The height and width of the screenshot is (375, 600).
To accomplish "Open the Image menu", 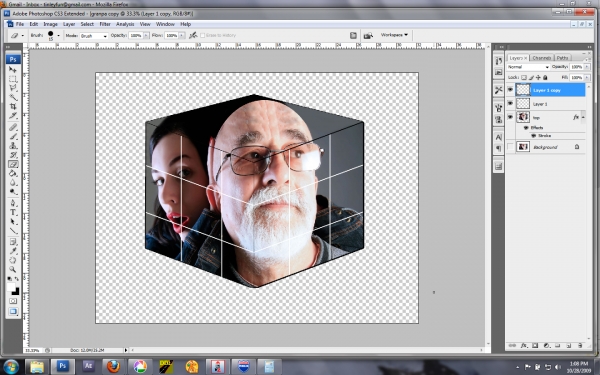I will tap(50, 24).
